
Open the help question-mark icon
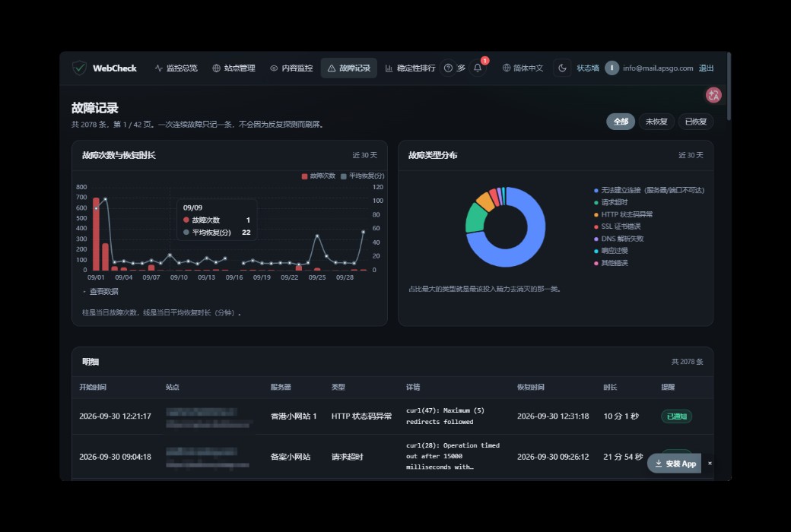tap(448, 68)
